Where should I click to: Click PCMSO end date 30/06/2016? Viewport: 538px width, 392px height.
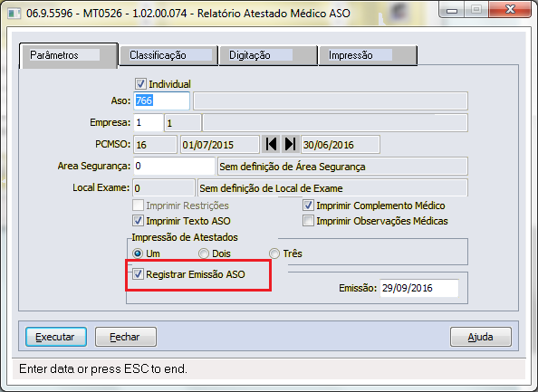point(341,144)
